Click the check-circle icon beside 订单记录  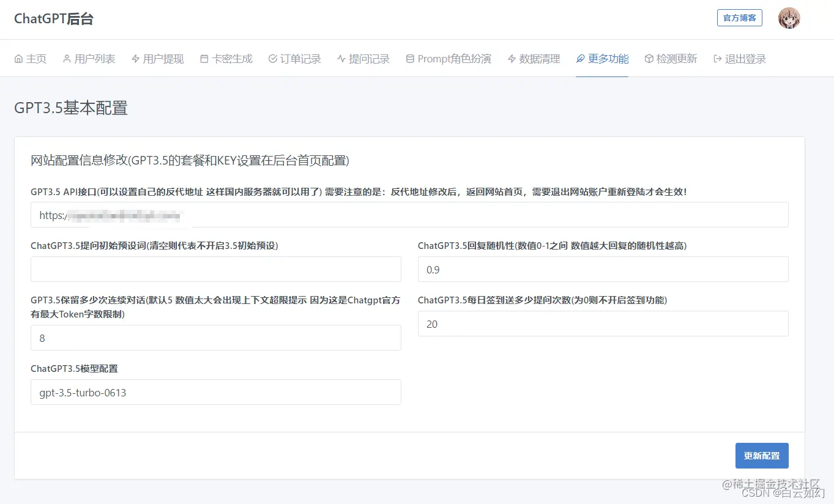[x=273, y=59]
